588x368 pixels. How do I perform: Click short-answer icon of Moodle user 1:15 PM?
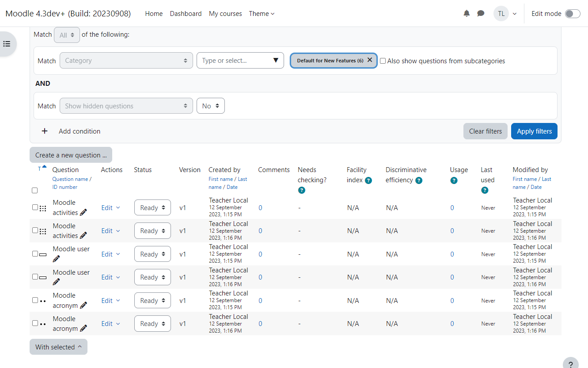[x=43, y=254]
